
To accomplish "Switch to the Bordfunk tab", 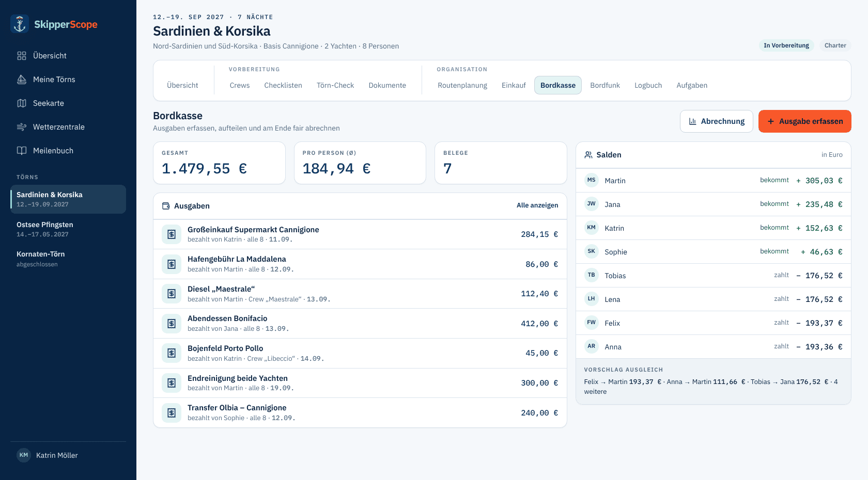I will tap(605, 85).
